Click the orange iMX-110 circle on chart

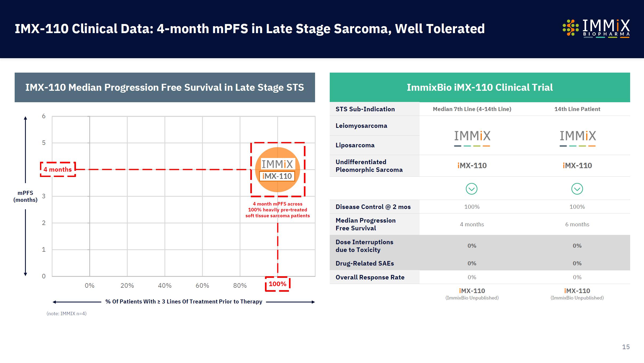pyautogui.click(x=277, y=169)
